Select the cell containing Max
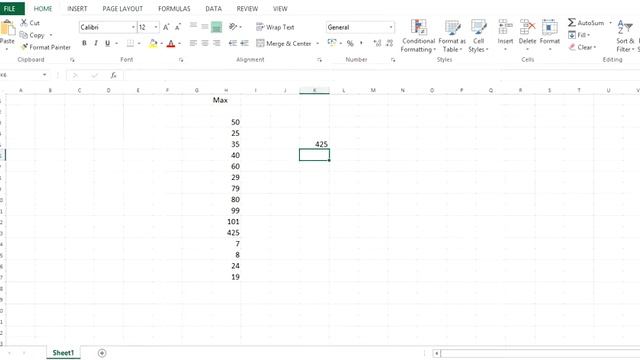The image size is (640, 360). 226,100
